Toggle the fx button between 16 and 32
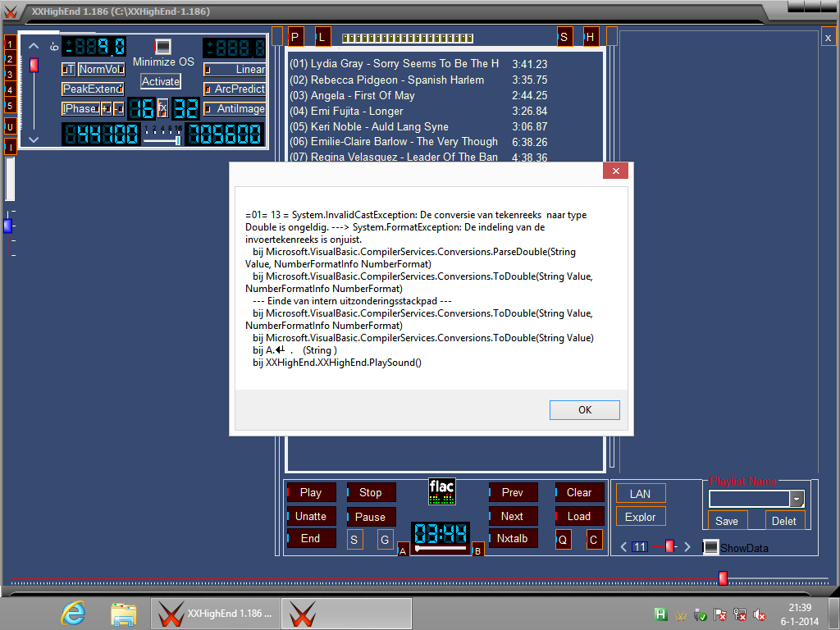840x630 pixels. [x=163, y=108]
